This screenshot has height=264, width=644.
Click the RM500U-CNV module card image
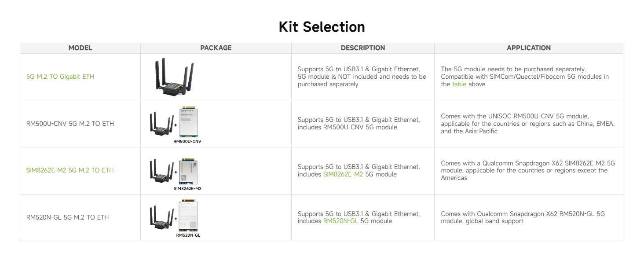point(189,123)
